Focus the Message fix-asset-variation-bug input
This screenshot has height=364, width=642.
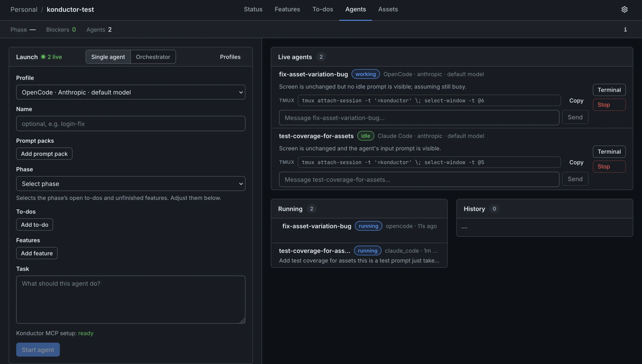(419, 118)
